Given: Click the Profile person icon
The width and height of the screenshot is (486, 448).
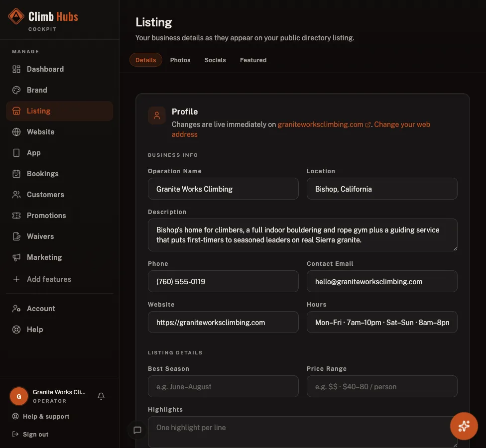Looking at the screenshot, I should click(157, 115).
